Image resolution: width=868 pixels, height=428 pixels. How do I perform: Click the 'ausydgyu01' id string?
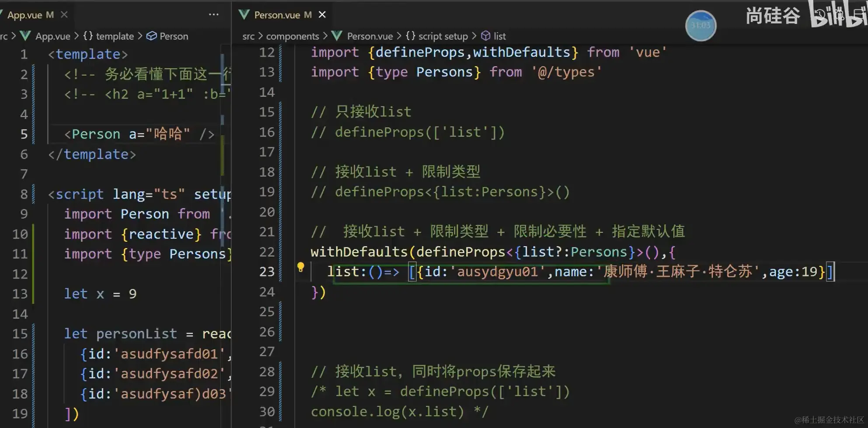[498, 271]
